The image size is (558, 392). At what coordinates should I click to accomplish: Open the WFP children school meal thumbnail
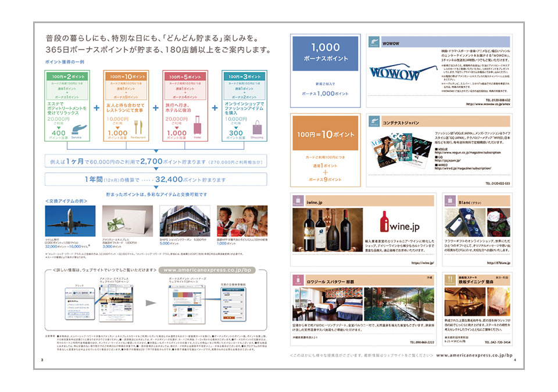point(242,221)
